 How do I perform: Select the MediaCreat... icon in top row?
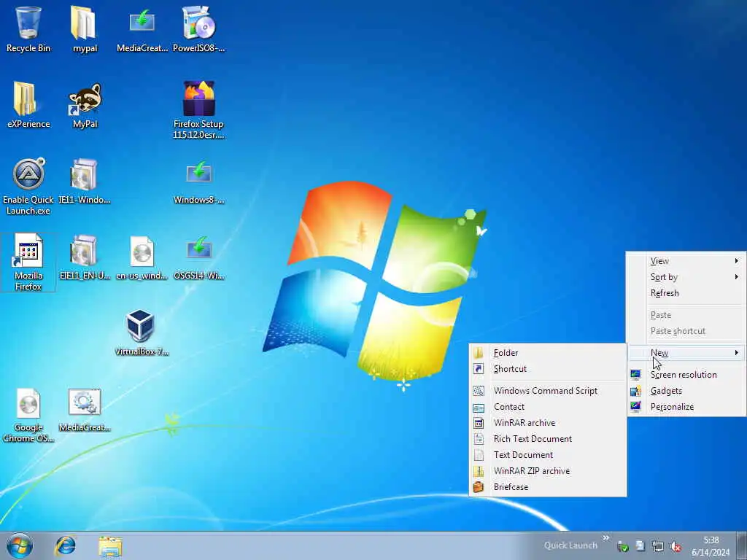tap(142, 28)
